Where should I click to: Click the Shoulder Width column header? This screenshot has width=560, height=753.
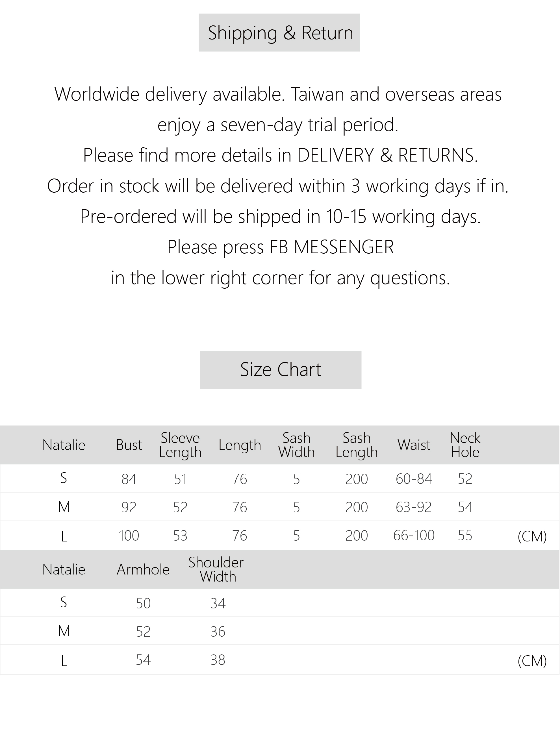[216, 570]
